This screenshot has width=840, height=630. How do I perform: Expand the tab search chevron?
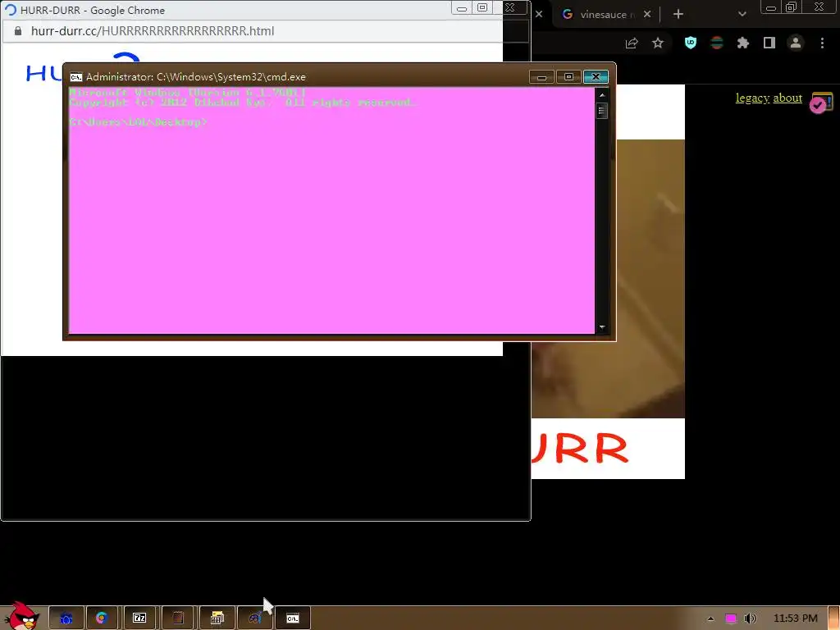tap(742, 15)
